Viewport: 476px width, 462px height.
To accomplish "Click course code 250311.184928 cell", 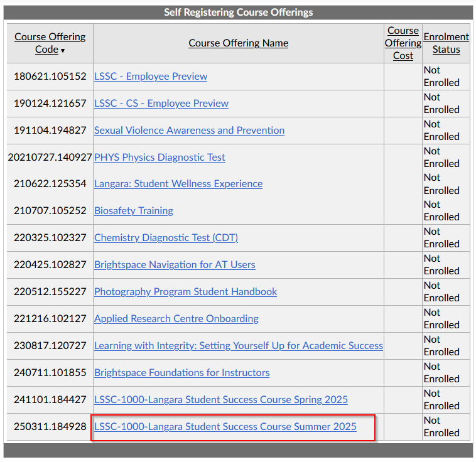I will (50, 427).
